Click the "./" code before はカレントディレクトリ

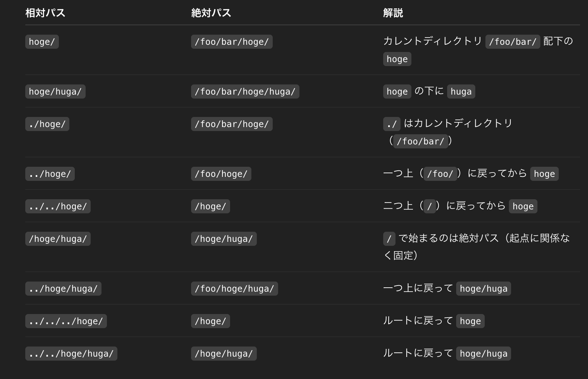tap(392, 124)
